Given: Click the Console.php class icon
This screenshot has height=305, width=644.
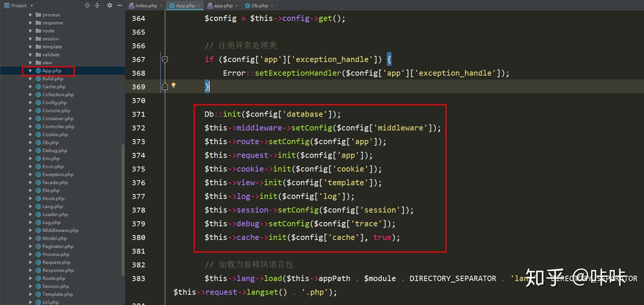Looking at the screenshot, I should click(x=38, y=111).
